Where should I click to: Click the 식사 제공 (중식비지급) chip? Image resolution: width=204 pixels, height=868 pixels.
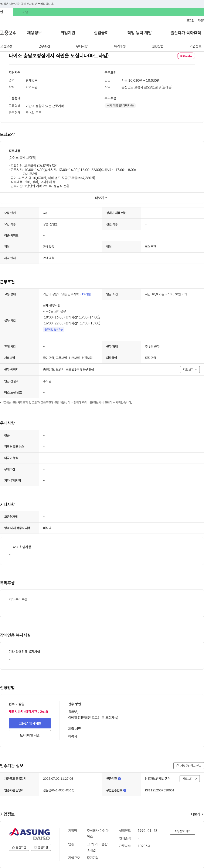click(120, 106)
